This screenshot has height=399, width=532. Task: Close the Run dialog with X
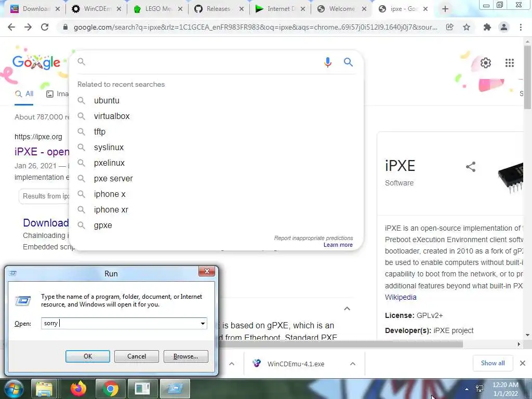click(207, 271)
